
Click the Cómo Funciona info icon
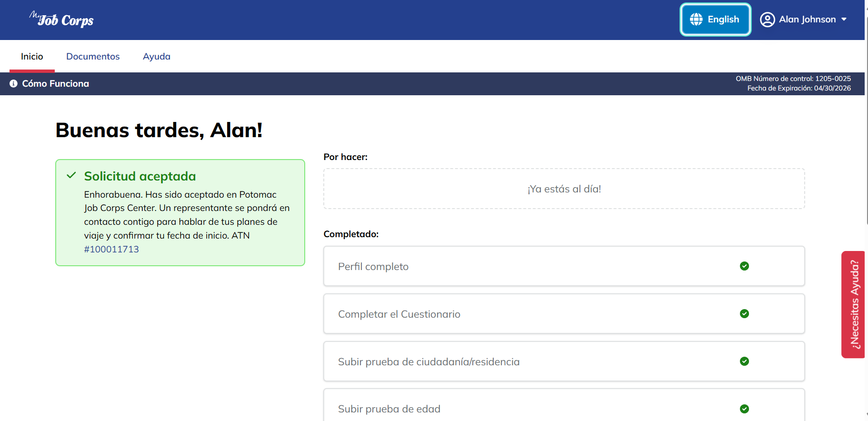point(13,83)
